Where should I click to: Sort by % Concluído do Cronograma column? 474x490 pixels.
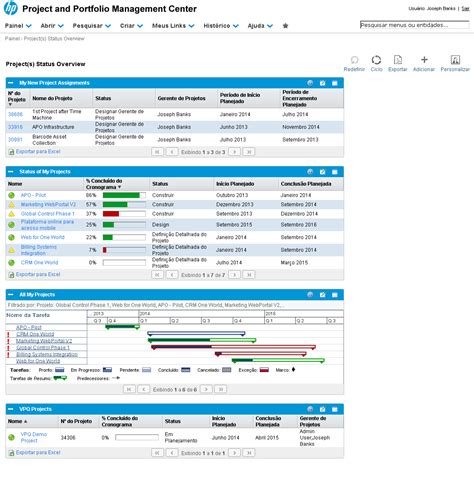(104, 184)
